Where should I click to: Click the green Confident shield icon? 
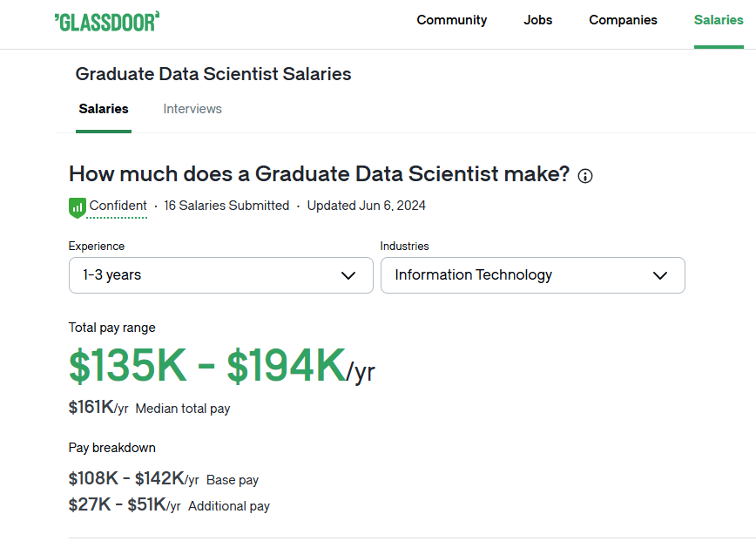78,208
